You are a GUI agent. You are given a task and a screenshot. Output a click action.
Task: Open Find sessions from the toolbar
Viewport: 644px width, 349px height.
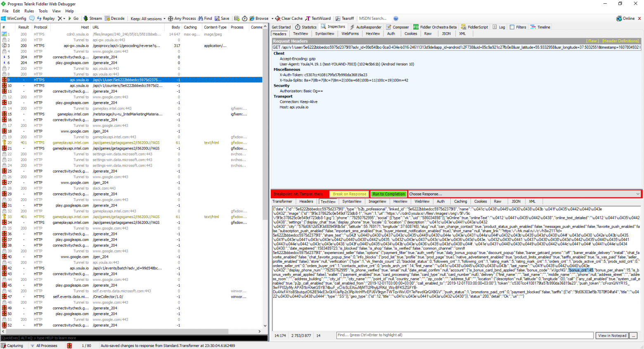click(x=205, y=19)
